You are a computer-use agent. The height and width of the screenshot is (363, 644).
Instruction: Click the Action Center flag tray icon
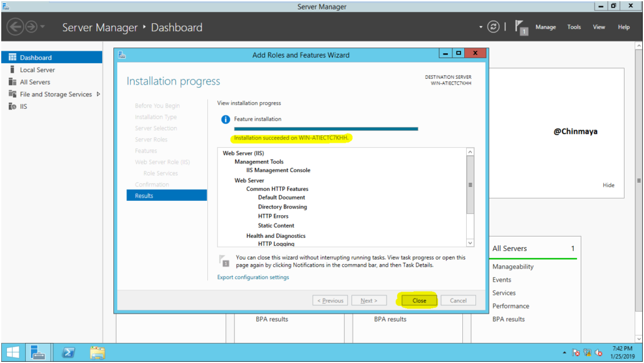576,353
